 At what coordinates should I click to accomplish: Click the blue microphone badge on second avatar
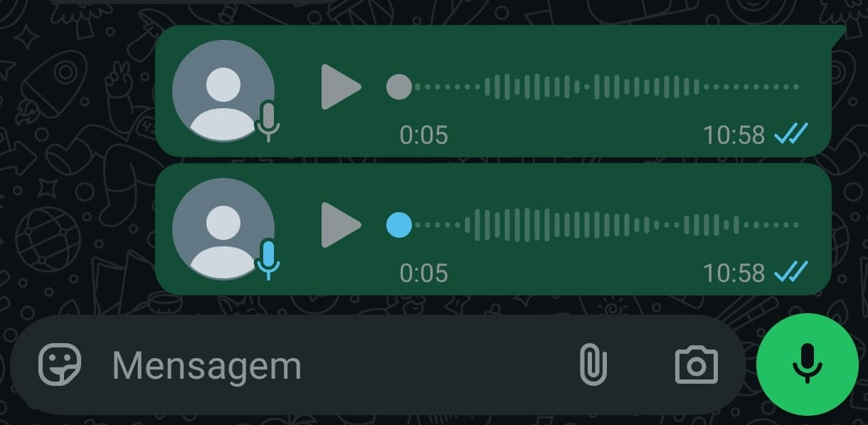268,259
